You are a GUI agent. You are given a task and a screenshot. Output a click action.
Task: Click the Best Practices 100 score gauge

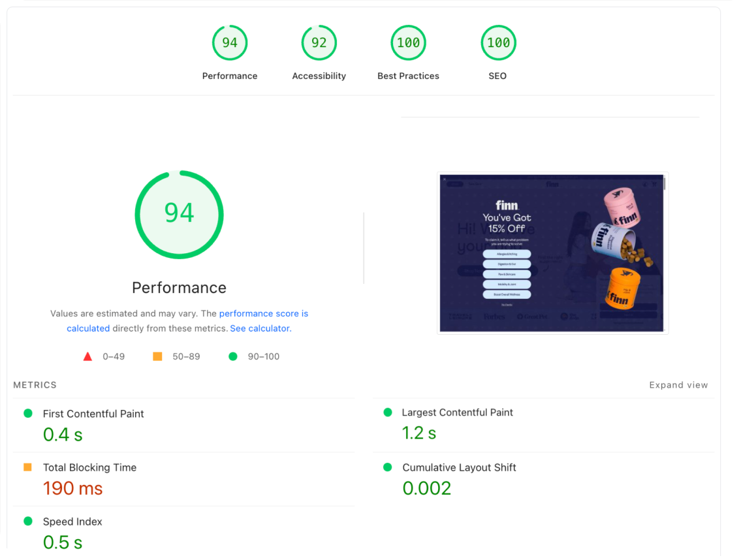pos(408,43)
